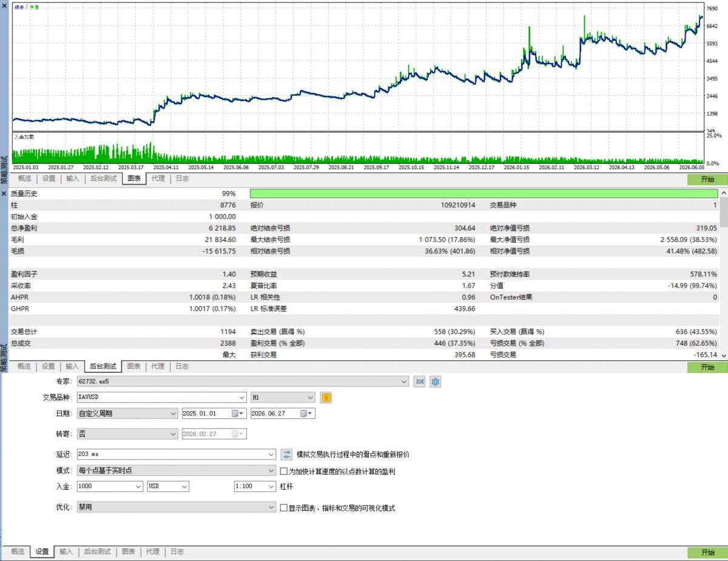Close the chart panel with the X
Viewport: 728px width, 561px height.
click(x=4, y=5)
